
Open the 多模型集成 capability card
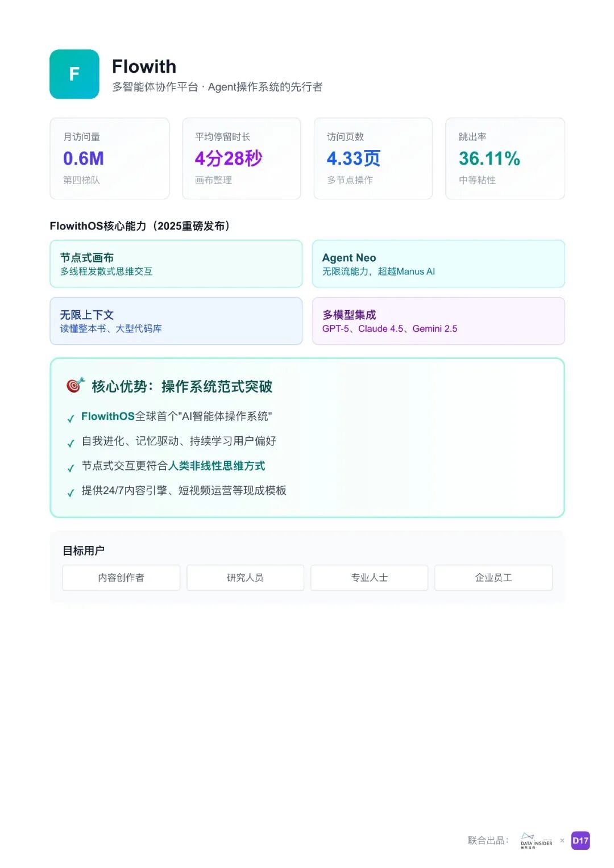click(438, 321)
